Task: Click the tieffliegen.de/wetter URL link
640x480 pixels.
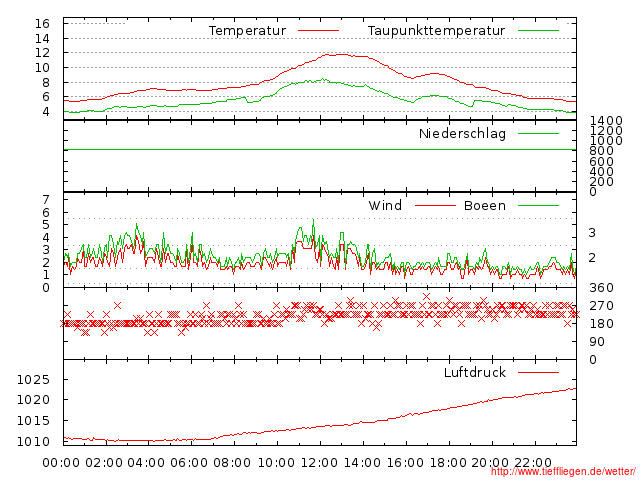Action: pos(563,471)
